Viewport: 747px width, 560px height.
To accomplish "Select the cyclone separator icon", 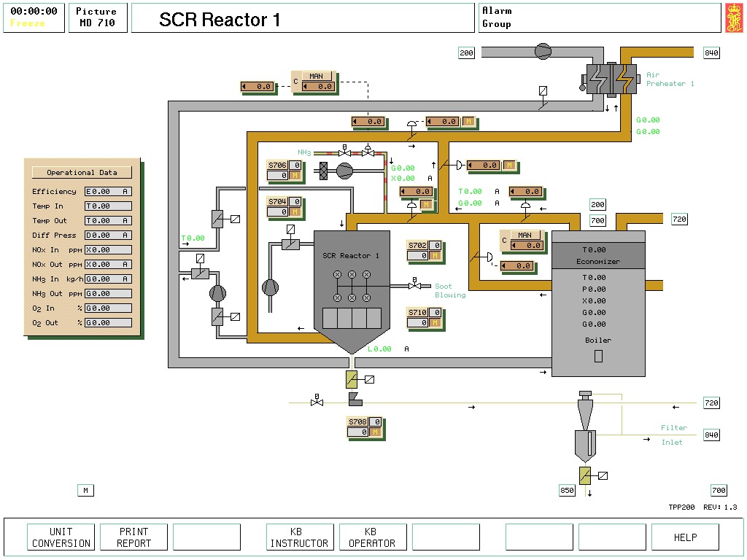I will coord(586,427).
